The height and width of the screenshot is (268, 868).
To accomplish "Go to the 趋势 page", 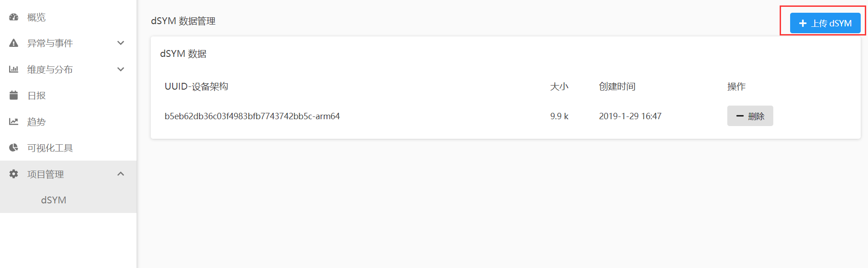I will click(36, 122).
